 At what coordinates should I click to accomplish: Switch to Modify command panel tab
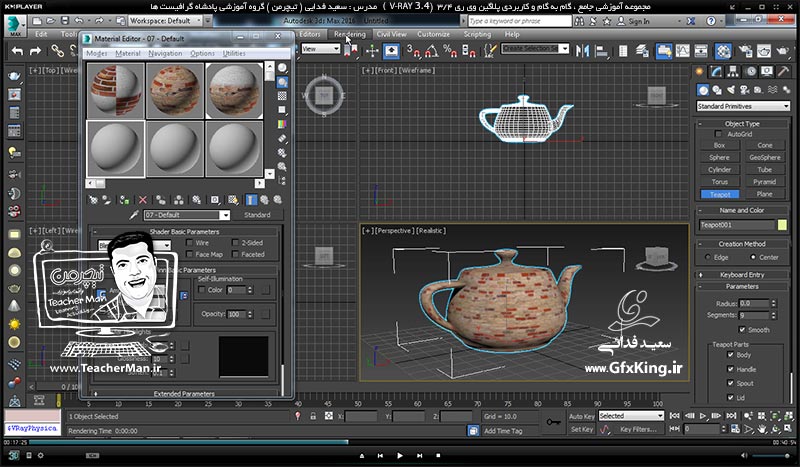716,71
